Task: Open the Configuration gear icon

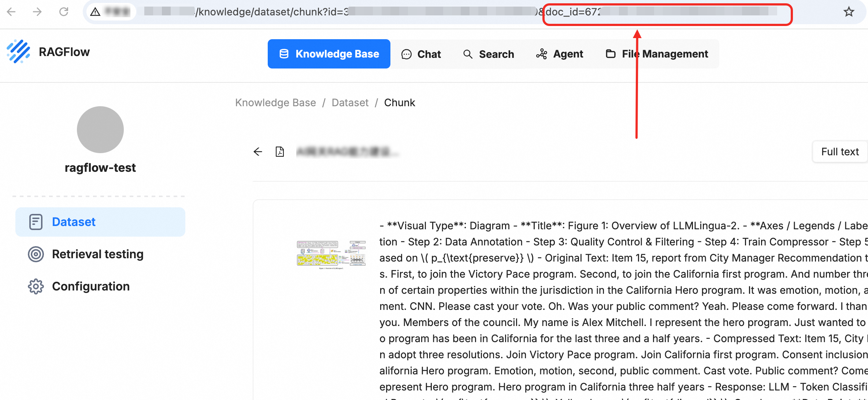Action: pyautogui.click(x=36, y=286)
